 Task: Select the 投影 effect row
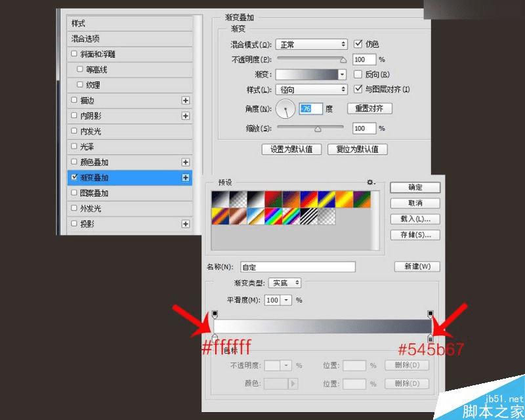[130, 224]
